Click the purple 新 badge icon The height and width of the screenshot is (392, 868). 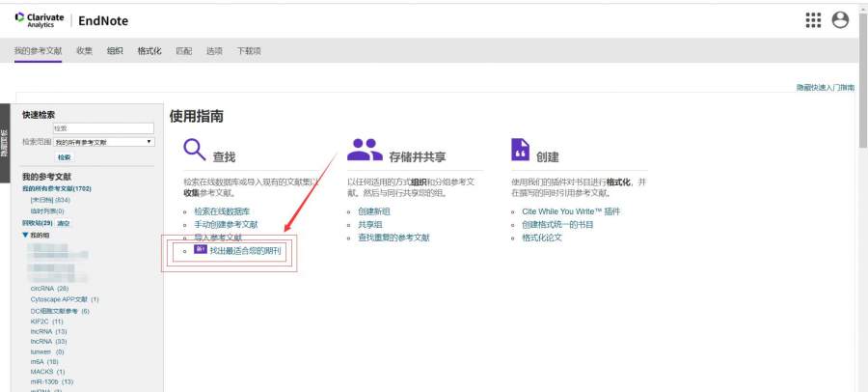[200, 249]
